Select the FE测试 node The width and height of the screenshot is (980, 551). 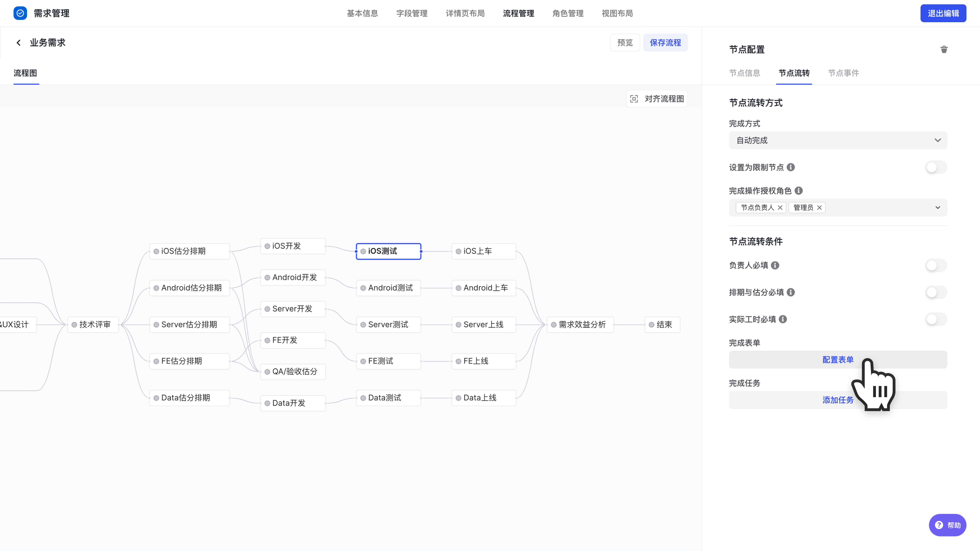[388, 361]
